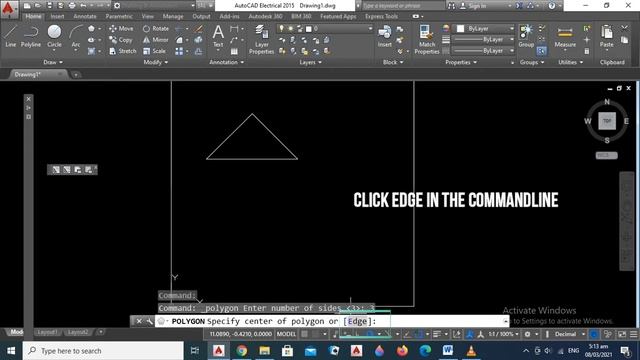
Task: Click the color wheel object color swatch
Action: pyautogui.click(x=446, y=28)
